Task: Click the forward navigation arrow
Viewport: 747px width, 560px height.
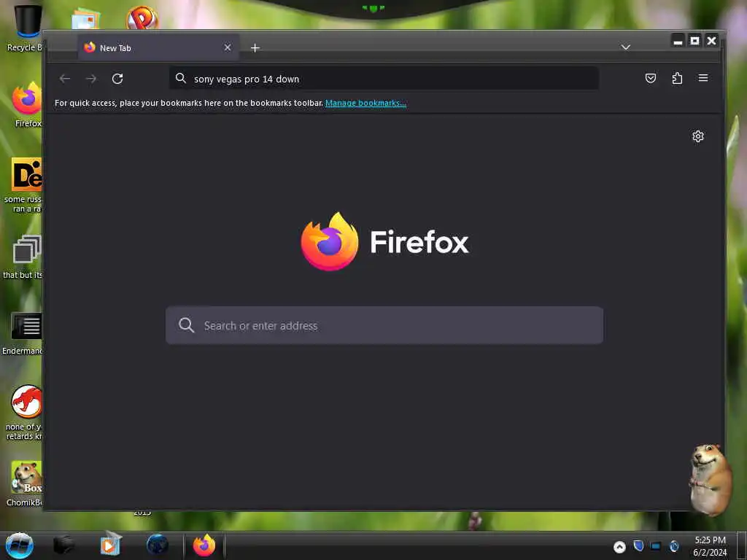Action: (x=91, y=79)
